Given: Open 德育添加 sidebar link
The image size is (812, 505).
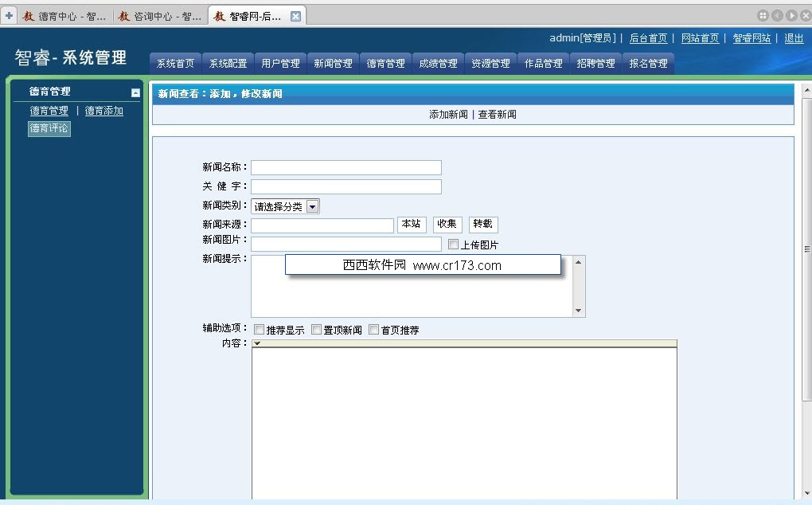Looking at the screenshot, I should (104, 111).
